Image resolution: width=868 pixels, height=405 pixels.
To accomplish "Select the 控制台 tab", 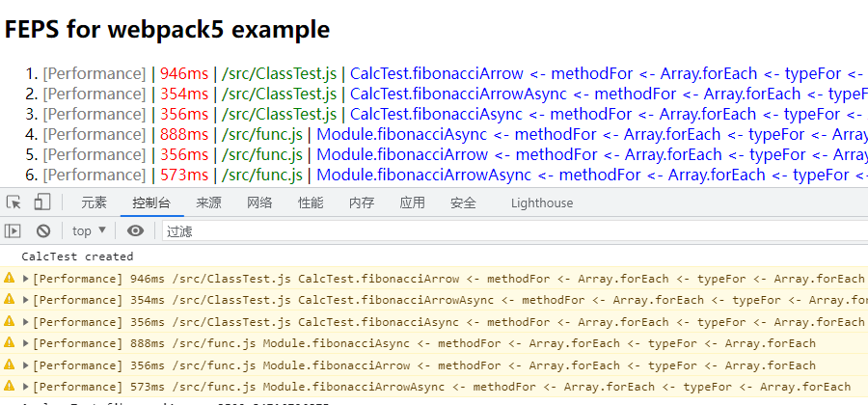I will pyautogui.click(x=151, y=203).
